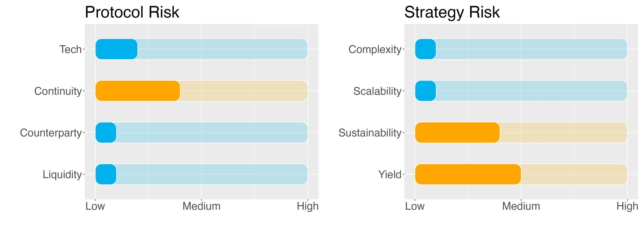Click the orange Continuity risk bar
Screen dimensions: 644x232
pyautogui.click(x=138, y=91)
